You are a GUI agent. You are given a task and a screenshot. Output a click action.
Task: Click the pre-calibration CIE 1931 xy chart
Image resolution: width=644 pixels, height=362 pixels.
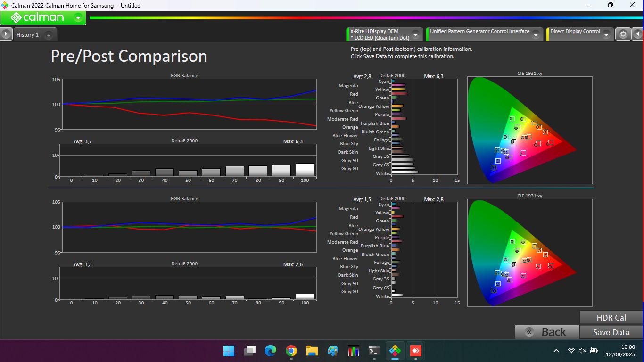(x=529, y=130)
